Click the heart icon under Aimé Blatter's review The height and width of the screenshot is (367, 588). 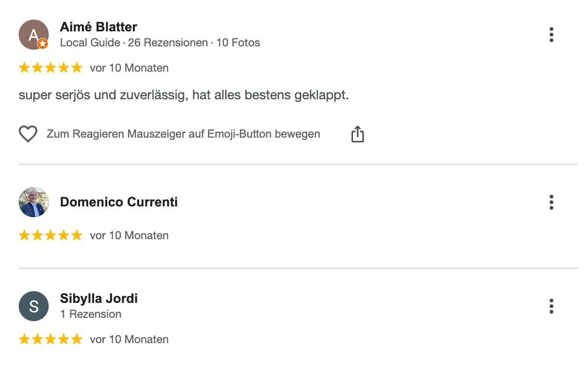click(x=28, y=134)
